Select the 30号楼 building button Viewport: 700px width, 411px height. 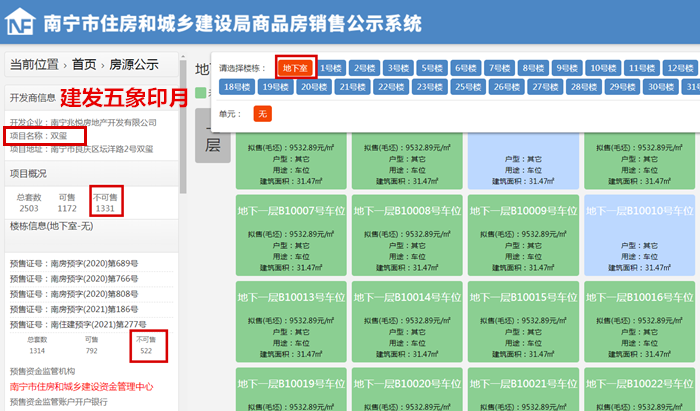[661, 87]
